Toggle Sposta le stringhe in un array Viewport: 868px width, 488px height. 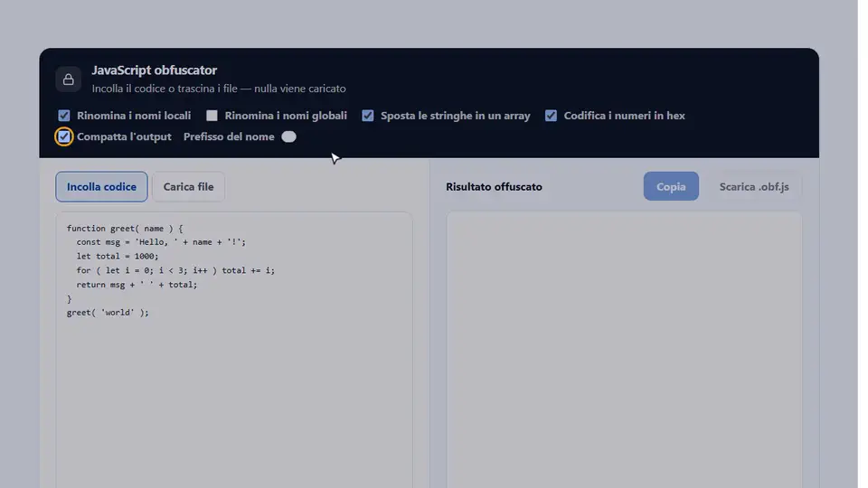point(368,116)
